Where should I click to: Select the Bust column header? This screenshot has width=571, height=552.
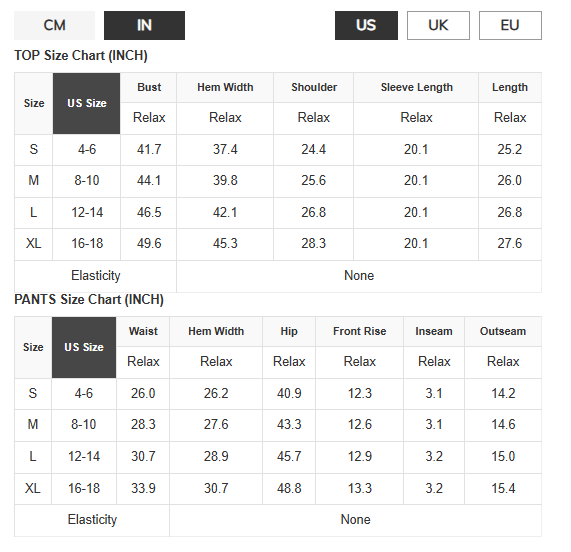[149, 87]
